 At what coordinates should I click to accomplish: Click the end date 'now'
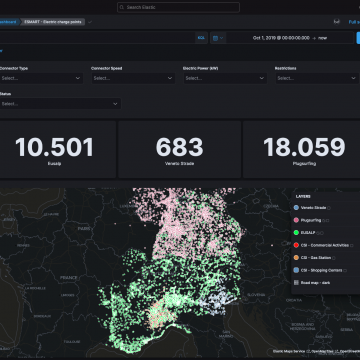(322, 38)
